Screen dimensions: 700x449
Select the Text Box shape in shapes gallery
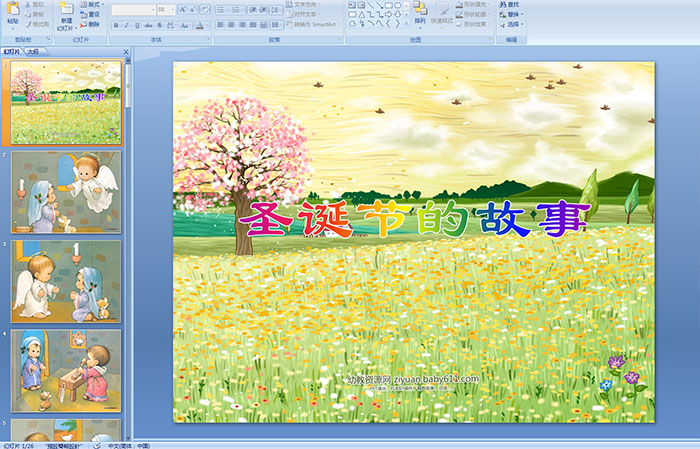353,5
